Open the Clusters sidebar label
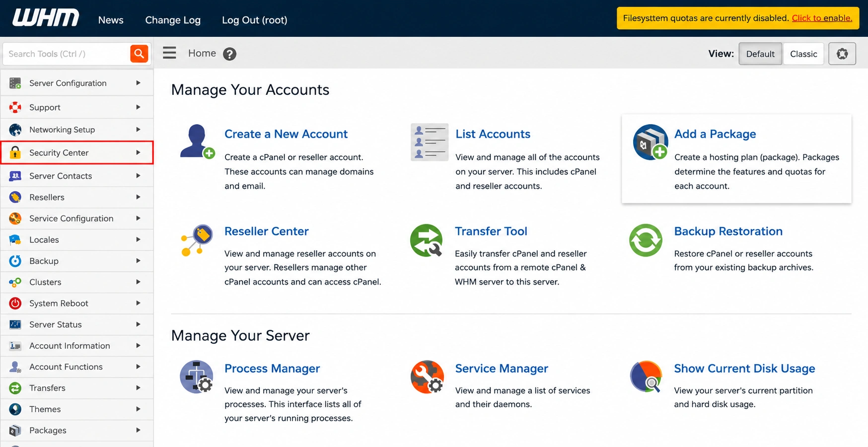 coord(45,282)
